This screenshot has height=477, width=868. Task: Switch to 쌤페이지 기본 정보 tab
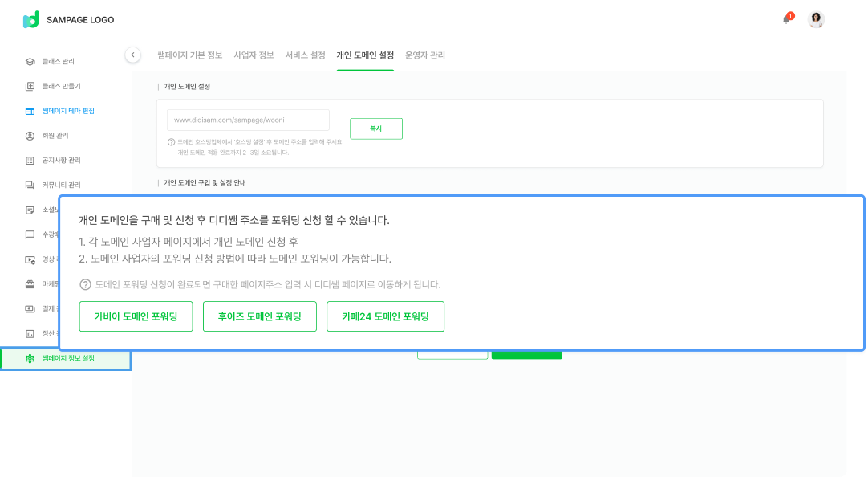click(190, 55)
